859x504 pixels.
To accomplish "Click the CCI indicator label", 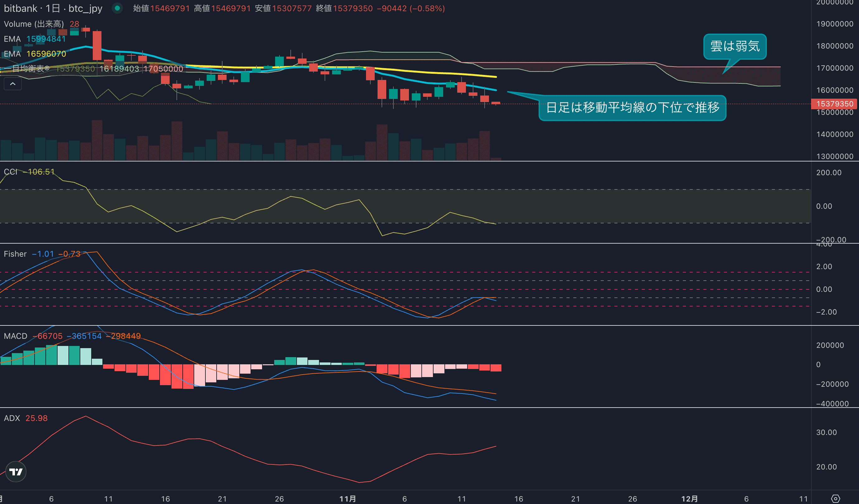I will coord(11,172).
